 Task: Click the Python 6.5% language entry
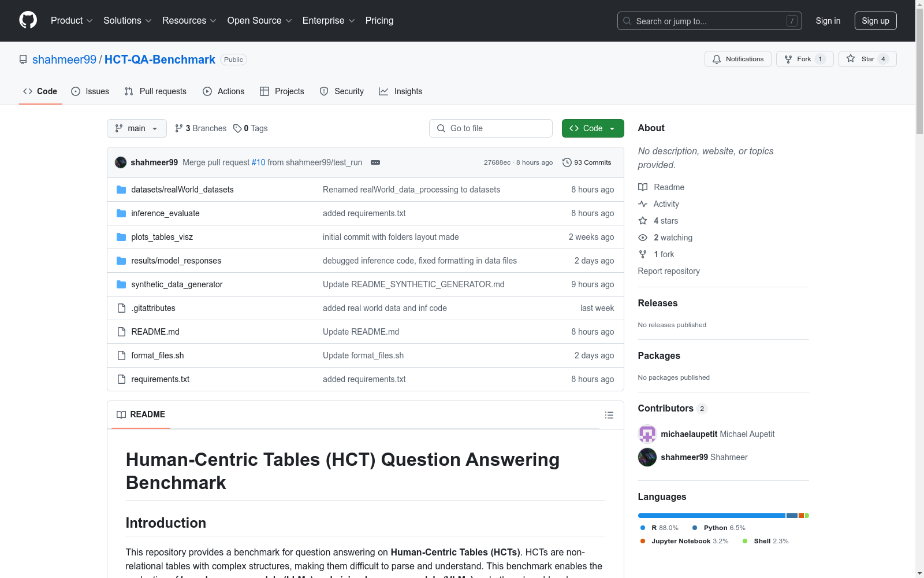pos(718,528)
